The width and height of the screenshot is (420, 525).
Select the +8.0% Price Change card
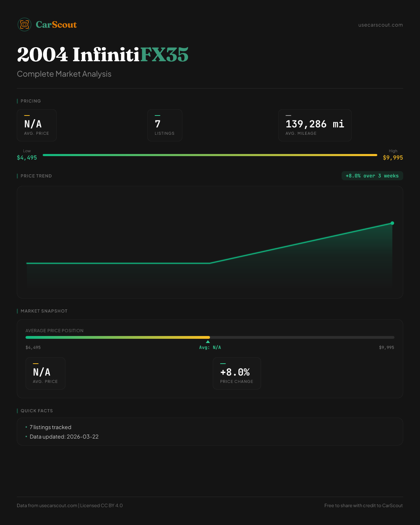click(237, 373)
